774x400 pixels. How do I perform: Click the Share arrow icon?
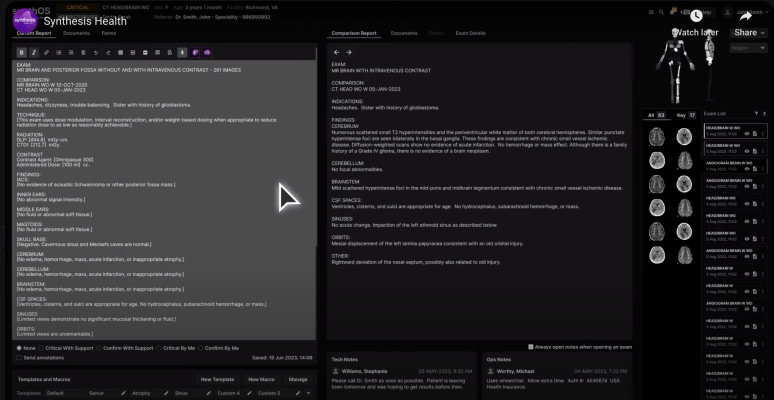745,15
